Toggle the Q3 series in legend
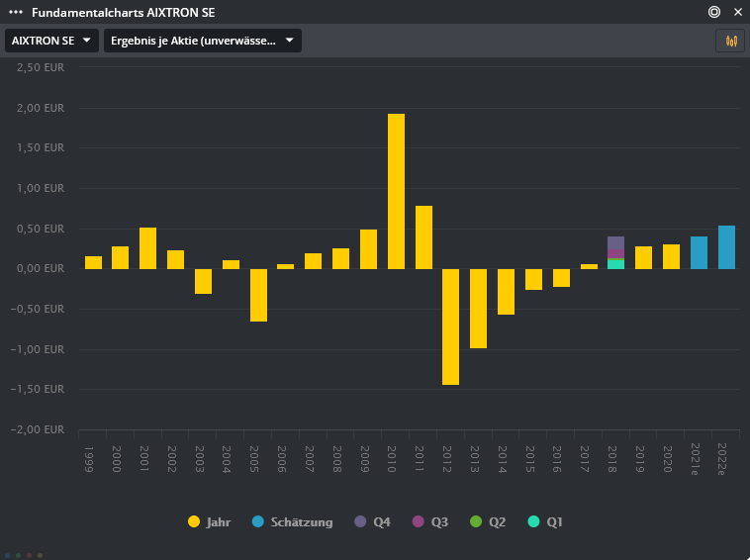 click(x=430, y=521)
